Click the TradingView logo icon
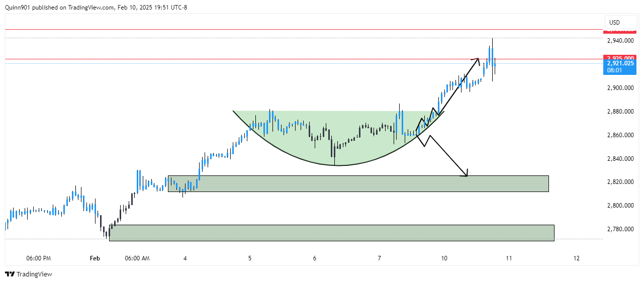 click(10, 274)
